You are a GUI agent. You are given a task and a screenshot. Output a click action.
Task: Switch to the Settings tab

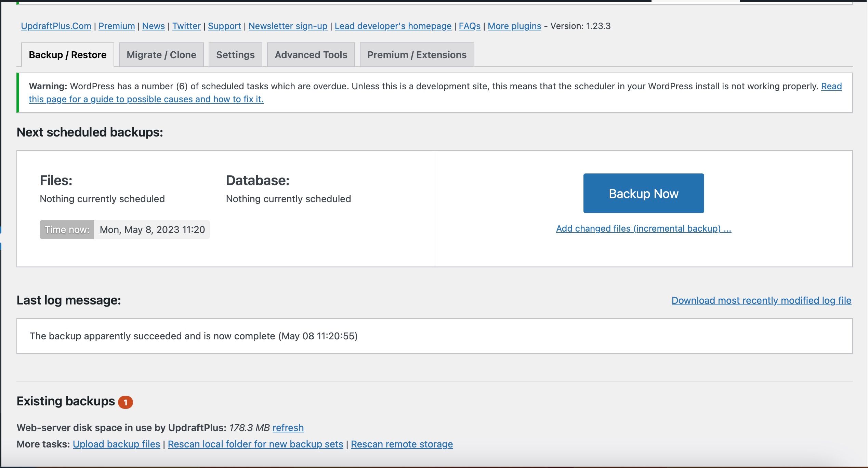tap(235, 55)
